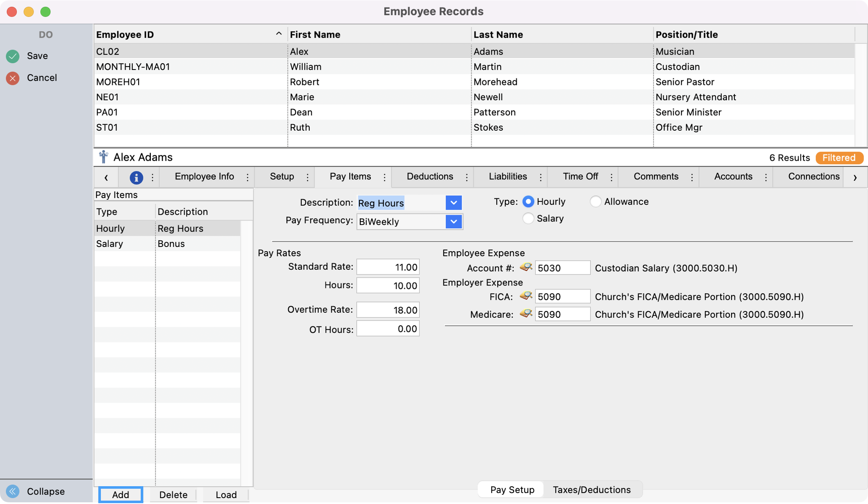Screen dimensions: 868x504
Task: Open the Pay Frequency dropdown
Action: click(453, 221)
